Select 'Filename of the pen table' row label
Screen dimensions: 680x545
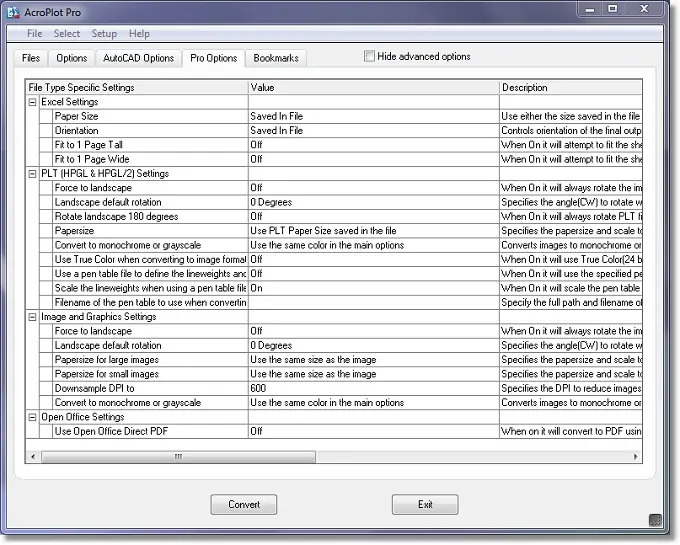(x=150, y=302)
